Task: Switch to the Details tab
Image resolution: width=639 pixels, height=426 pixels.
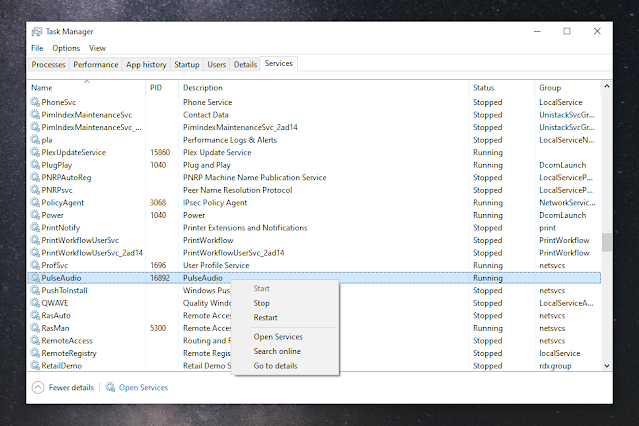Action: 245,64
